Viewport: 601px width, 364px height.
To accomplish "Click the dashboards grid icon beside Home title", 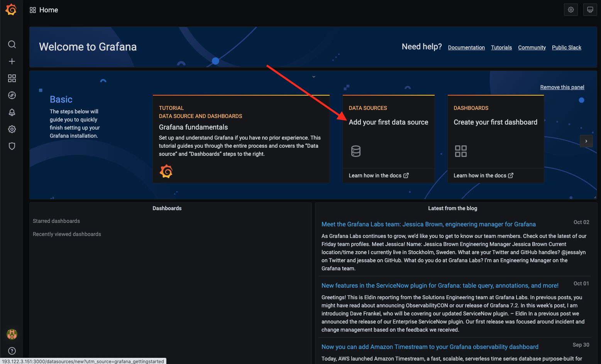I will 33,10.
